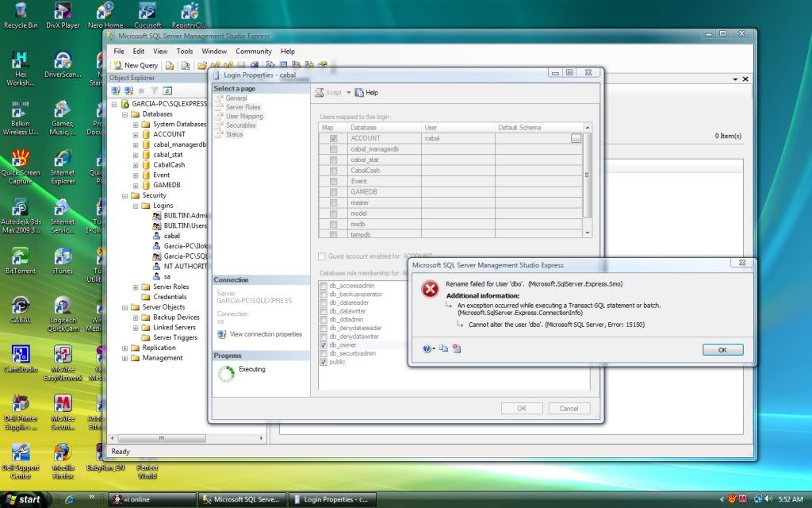Expand the System Databases node
The image size is (812, 508).
tap(136, 125)
